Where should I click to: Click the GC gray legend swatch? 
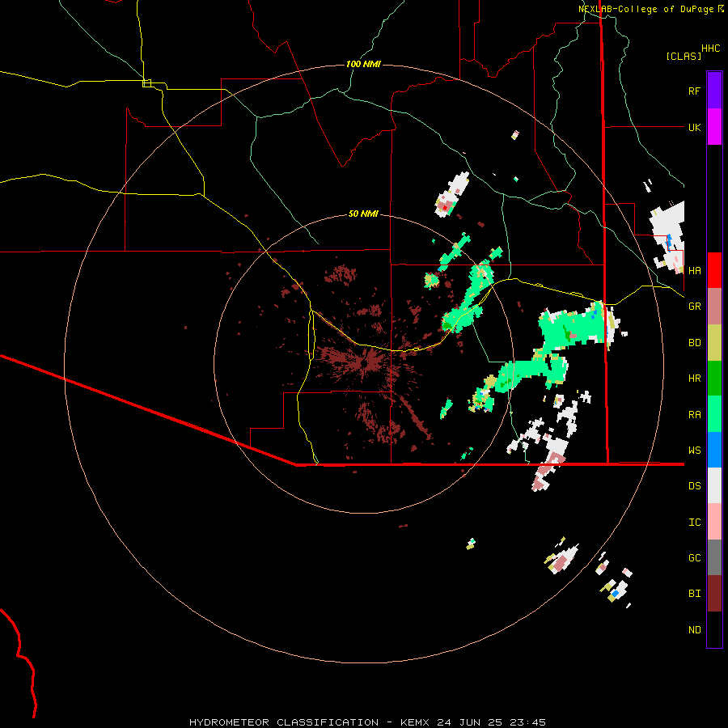click(714, 557)
